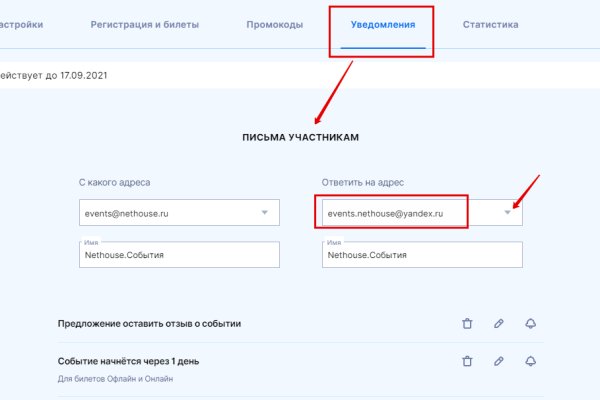Screen dimensions: 600x400
Task: Expand the 'С какого адреса' dropdown arrow
Action: pos(265,212)
